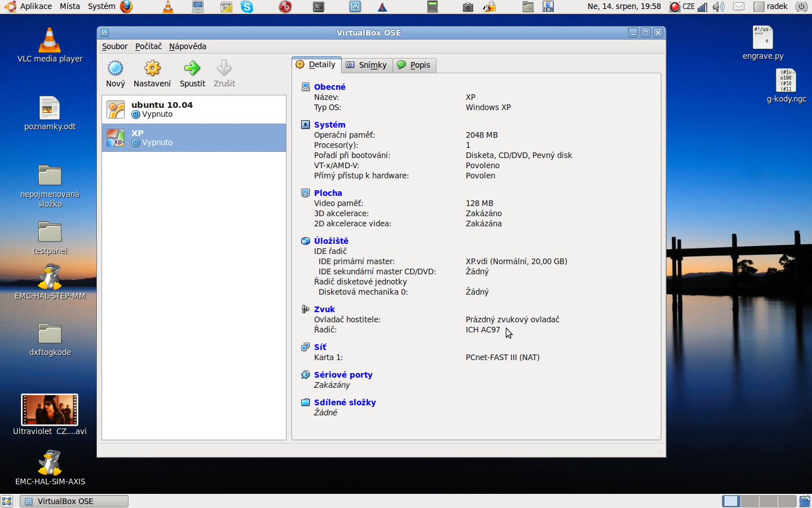Click the Obecné section link
The image size is (812, 508).
329,87
